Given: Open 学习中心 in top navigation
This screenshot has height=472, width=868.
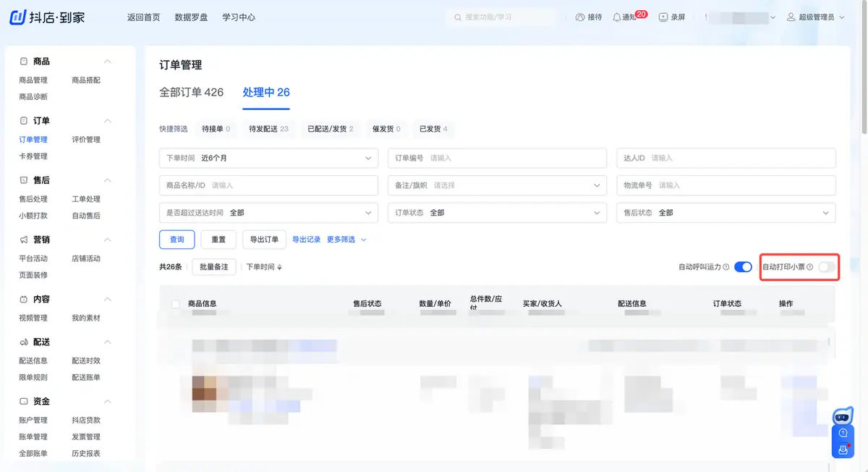Looking at the screenshot, I should [239, 17].
